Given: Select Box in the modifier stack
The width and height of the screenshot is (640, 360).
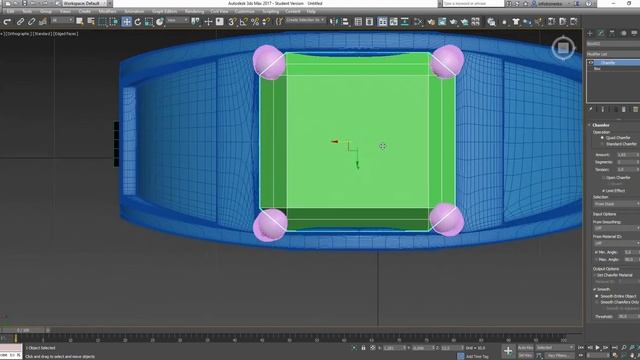Looking at the screenshot, I should [x=597, y=69].
